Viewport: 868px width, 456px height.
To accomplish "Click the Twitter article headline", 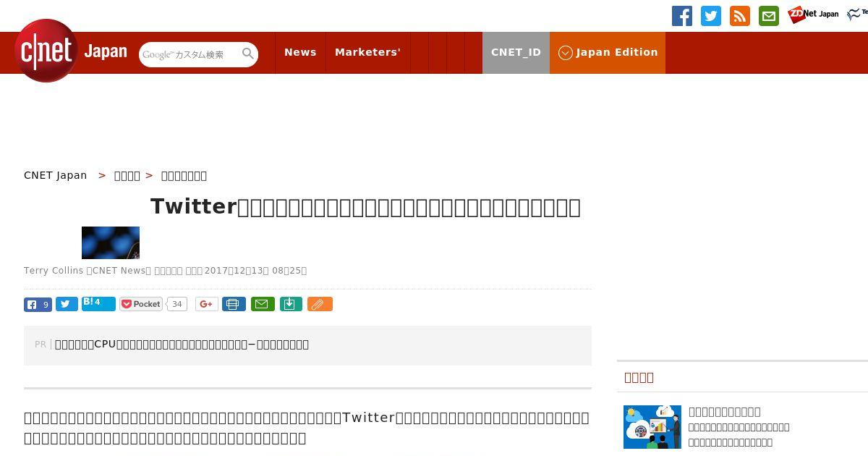I will tap(365, 207).
